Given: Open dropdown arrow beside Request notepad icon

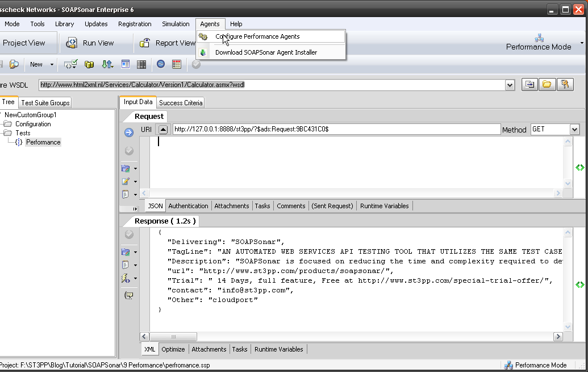Looking at the screenshot, I should coord(135,195).
